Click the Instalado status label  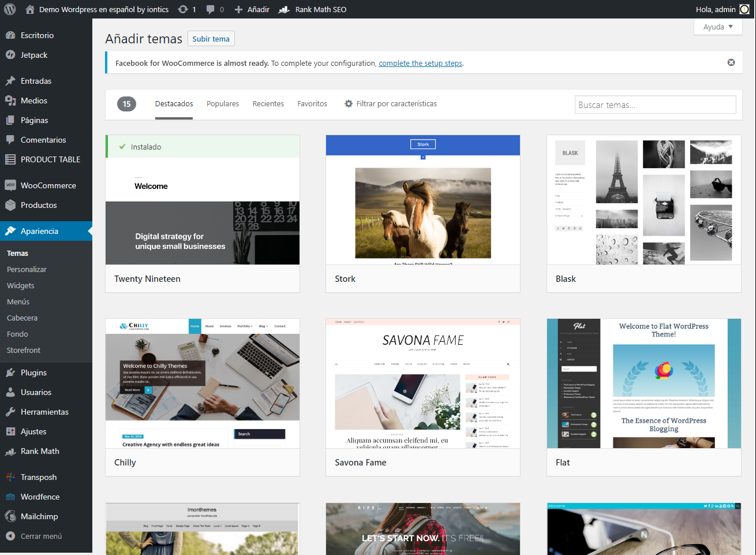[x=146, y=147]
